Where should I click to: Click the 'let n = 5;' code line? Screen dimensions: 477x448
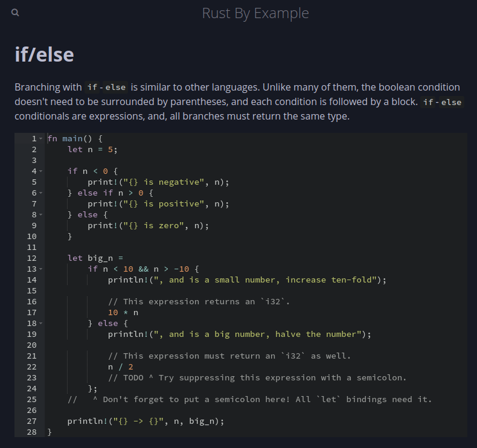92,150
